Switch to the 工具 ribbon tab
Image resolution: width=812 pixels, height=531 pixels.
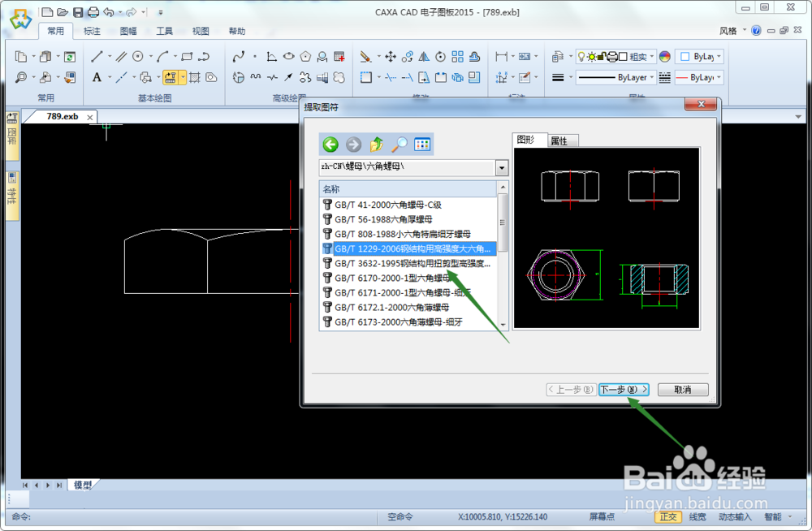pyautogui.click(x=164, y=31)
